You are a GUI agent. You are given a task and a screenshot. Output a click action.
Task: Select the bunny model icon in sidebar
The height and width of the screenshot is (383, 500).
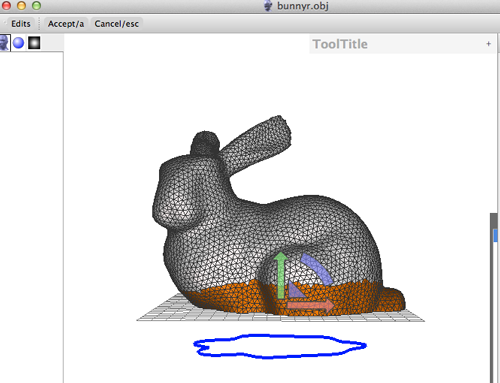click(5, 43)
